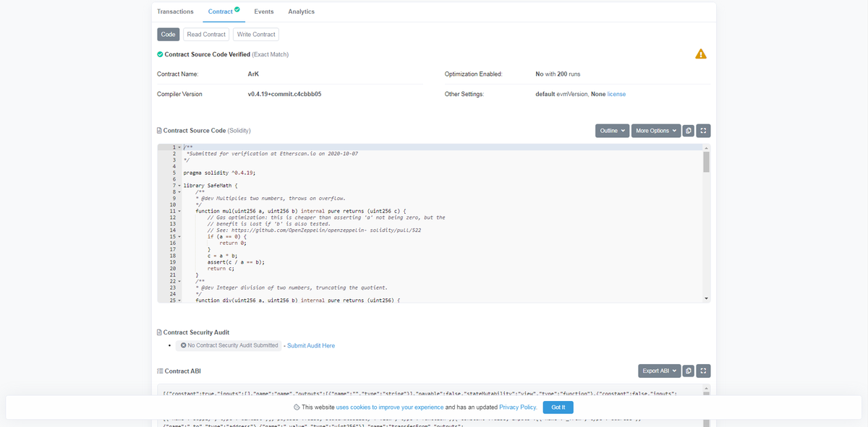
Task: Copy ABI with the copy icon
Action: [x=689, y=371]
